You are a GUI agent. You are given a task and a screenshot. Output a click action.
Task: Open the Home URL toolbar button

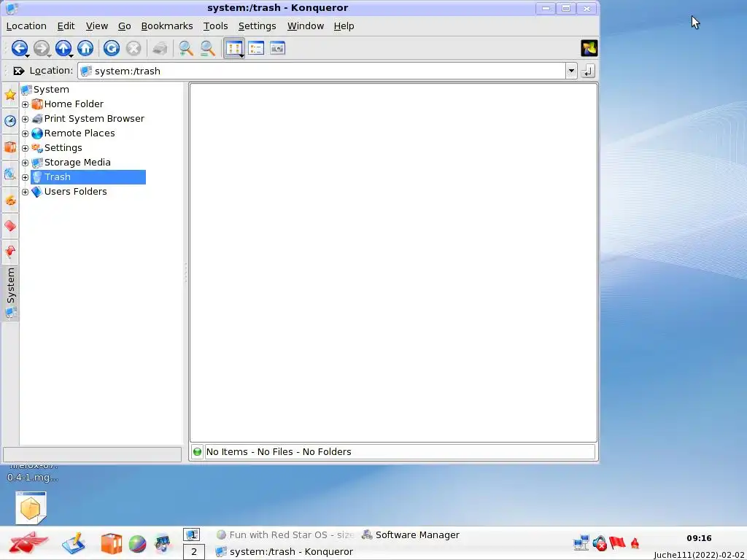85,48
